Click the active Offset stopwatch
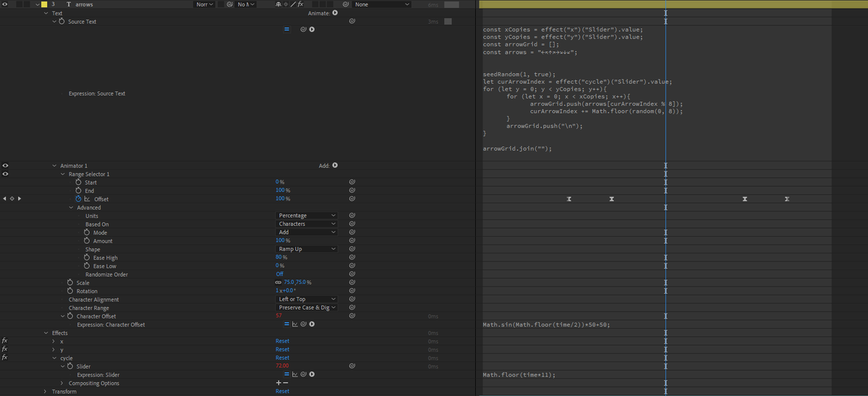This screenshot has width=868, height=396. click(79, 198)
